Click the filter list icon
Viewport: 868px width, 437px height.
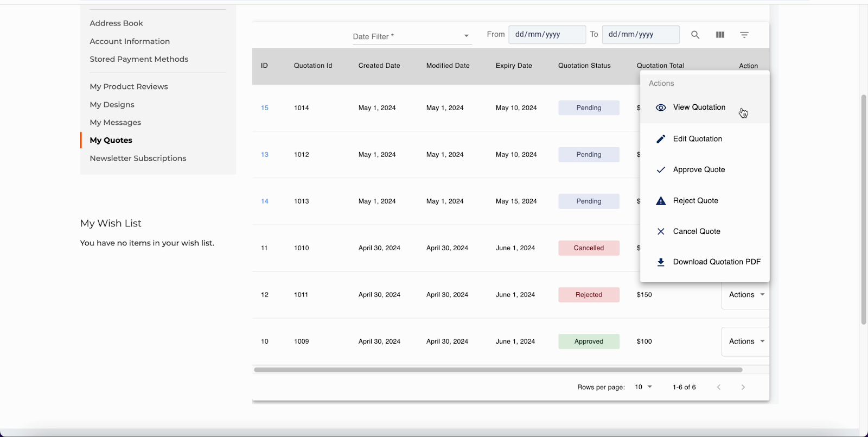[x=744, y=35]
